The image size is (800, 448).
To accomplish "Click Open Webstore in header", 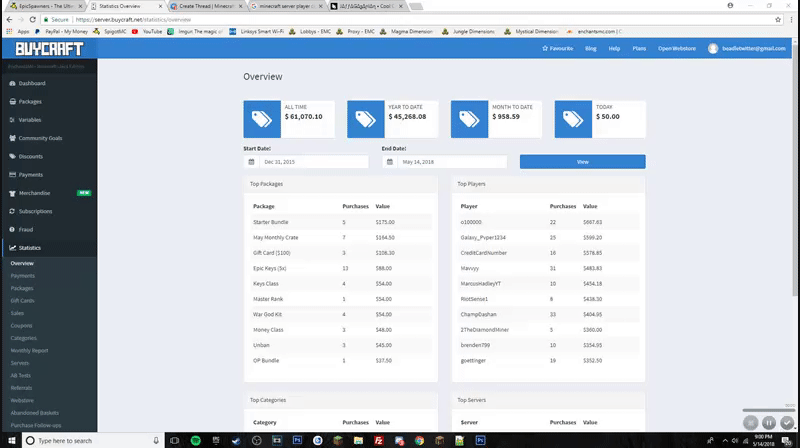I will pos(677,48).
